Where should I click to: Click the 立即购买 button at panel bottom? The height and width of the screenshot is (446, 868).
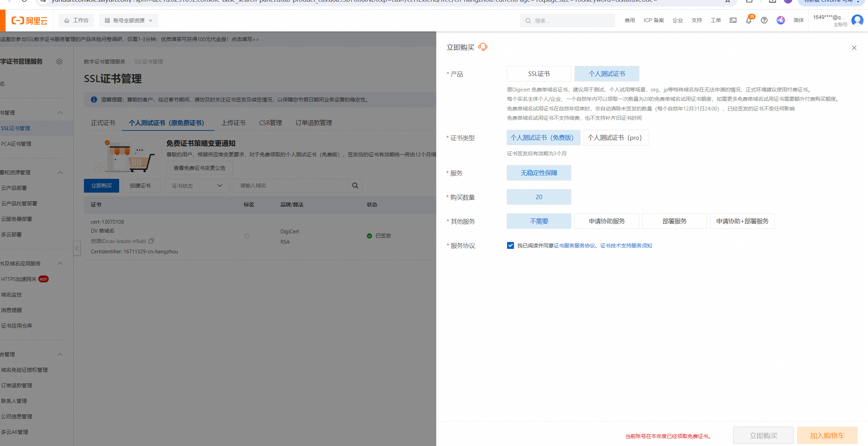(763, 436)
